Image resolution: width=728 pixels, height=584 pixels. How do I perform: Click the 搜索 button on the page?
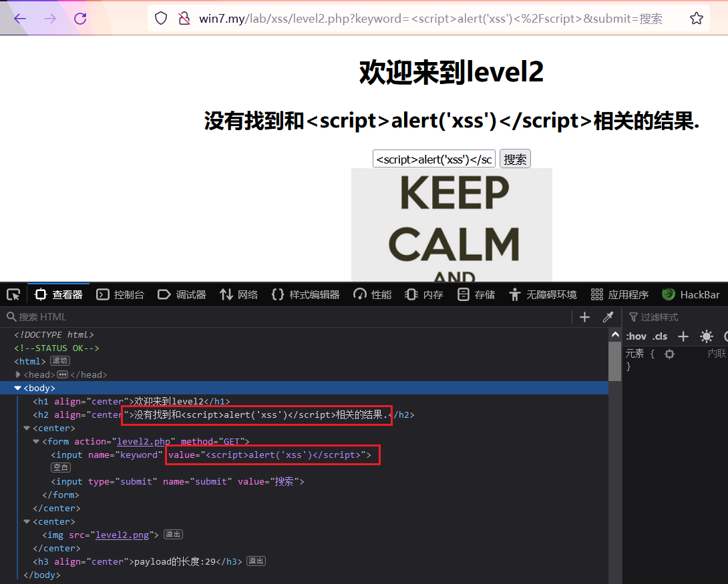point(515,158)
